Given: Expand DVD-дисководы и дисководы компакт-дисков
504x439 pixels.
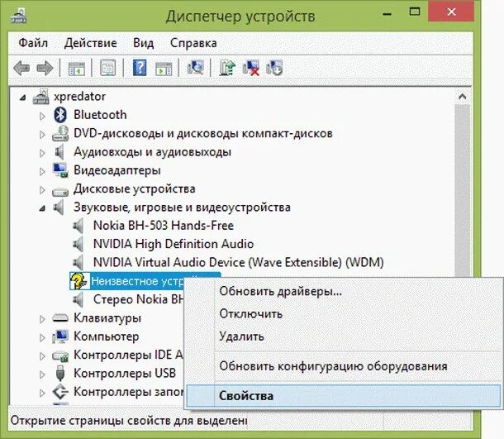Looking at the screenshot, I should (x=42, y=135).
